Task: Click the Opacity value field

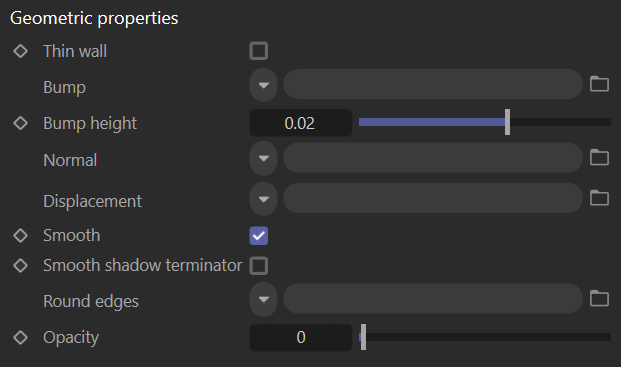Action: pos(301,337)
